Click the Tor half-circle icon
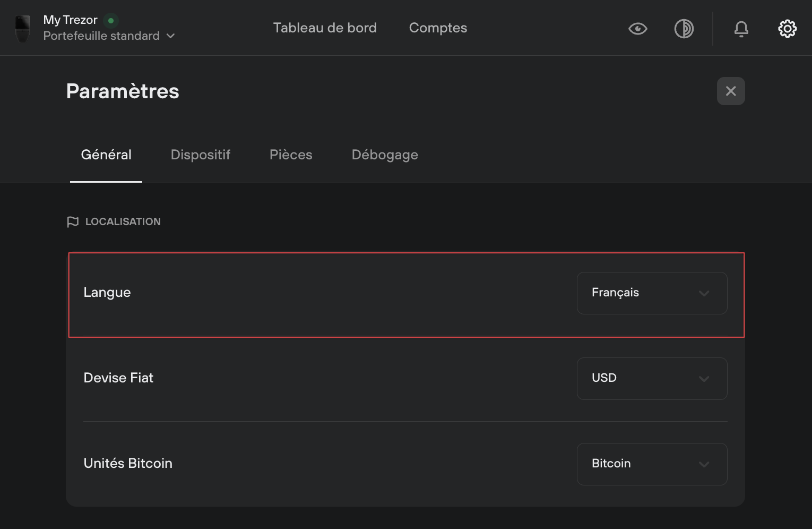 [684, 29]
